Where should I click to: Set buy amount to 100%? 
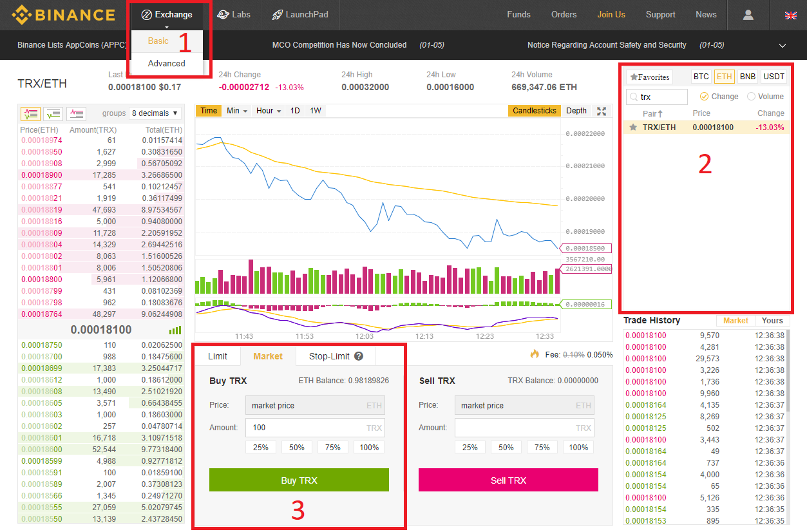pyautogui.click(x=369, y=447)
